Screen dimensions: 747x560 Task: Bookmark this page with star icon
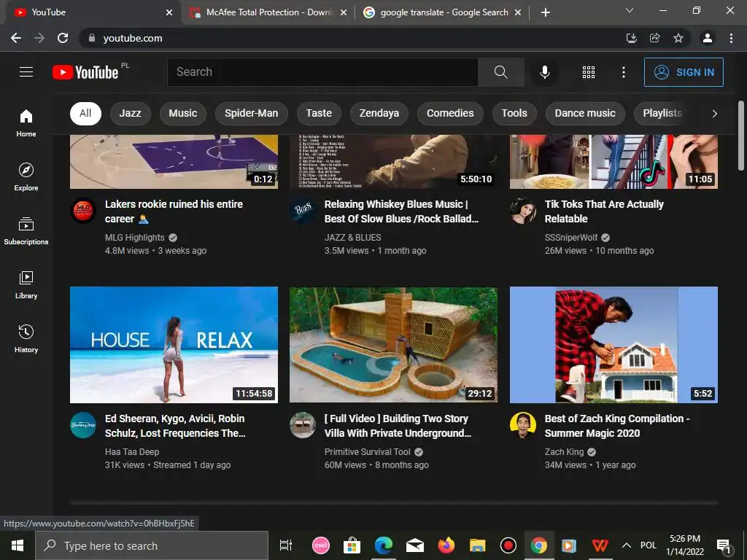(678, 38)
